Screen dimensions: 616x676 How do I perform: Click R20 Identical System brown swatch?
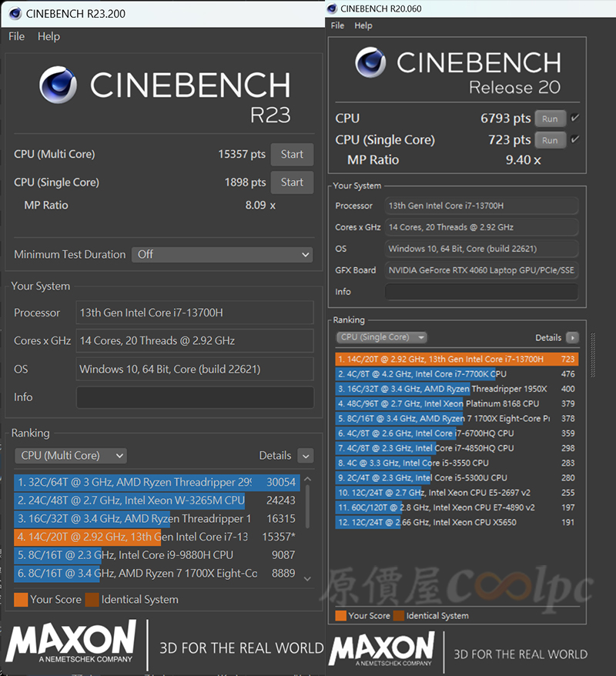coord(399,616)
